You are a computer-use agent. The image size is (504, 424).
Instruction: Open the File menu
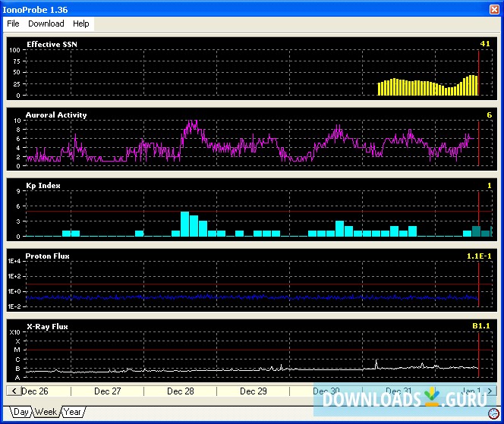click(x=13, y=24)
